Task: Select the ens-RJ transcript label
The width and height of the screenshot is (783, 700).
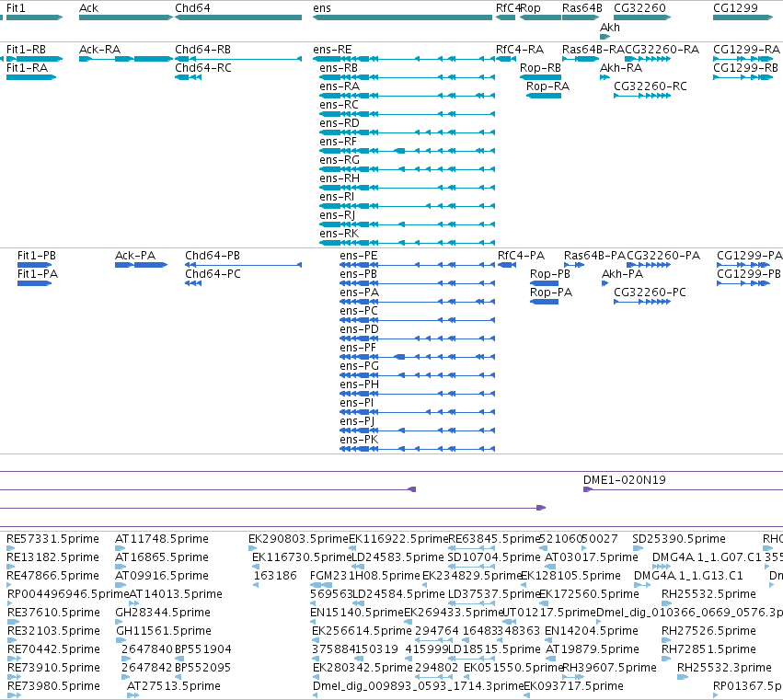Action: click(338, 215)
